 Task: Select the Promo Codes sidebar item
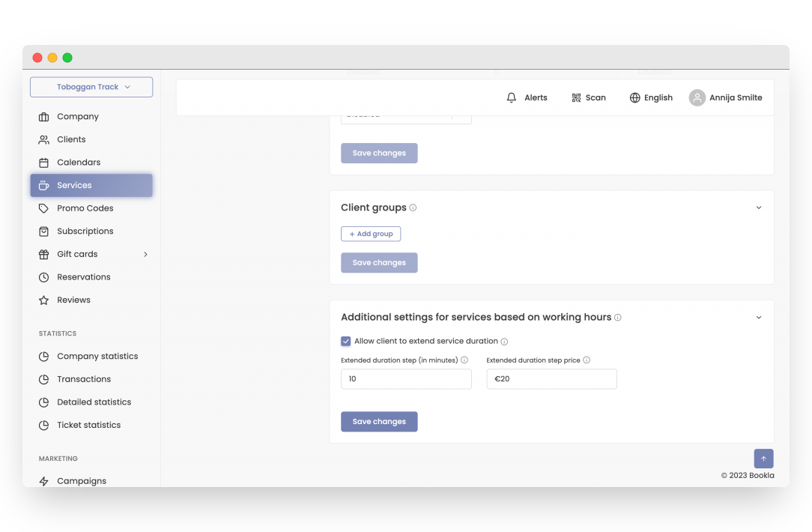85,208
